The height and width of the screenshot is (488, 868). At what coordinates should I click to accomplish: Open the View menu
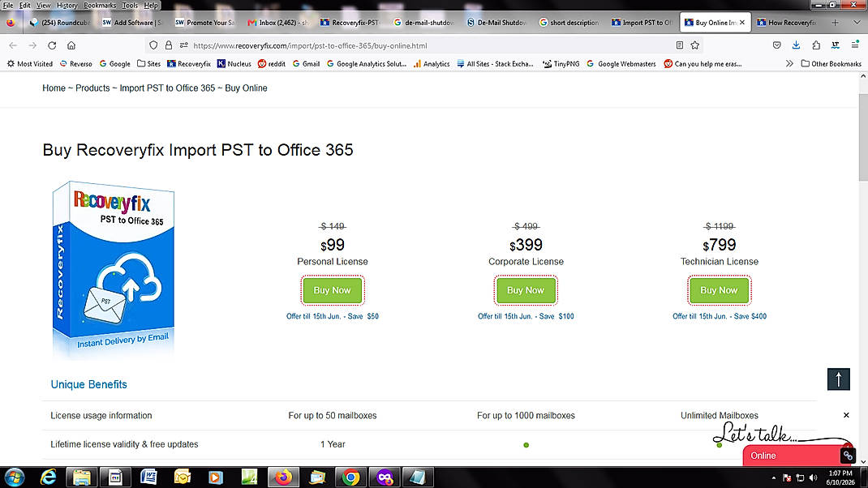(43, 5)
